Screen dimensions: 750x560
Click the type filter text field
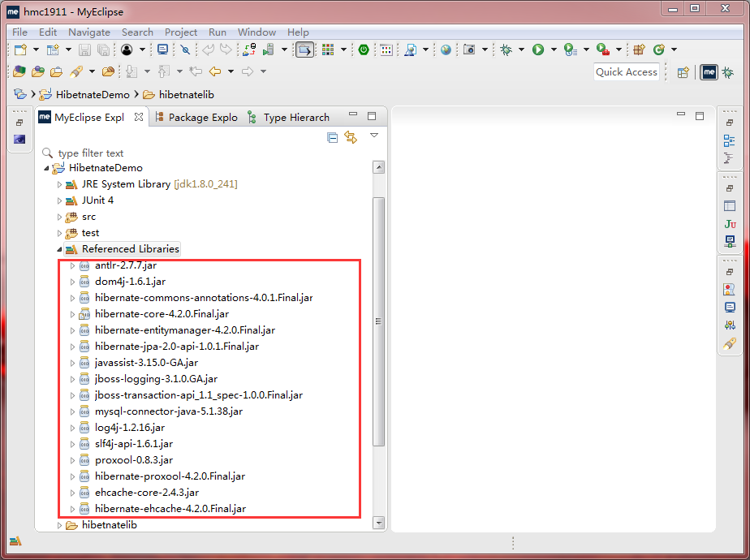click(205, 153)
